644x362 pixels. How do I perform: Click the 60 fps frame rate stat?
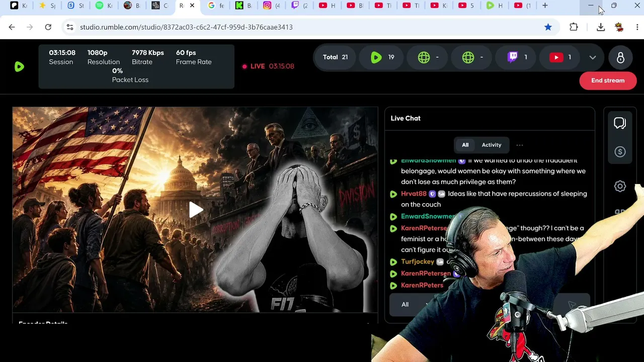[x=194, y=57]
